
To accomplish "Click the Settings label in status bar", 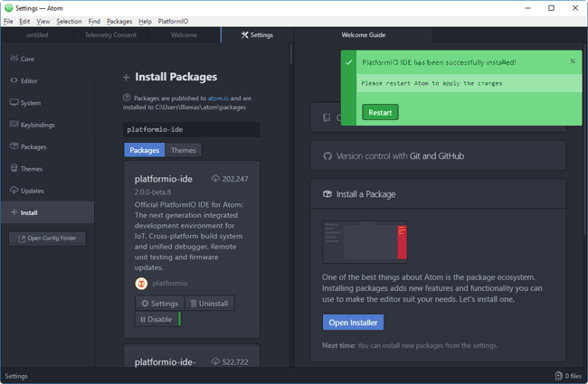I will pyautogui.click(x=16, y=376).
